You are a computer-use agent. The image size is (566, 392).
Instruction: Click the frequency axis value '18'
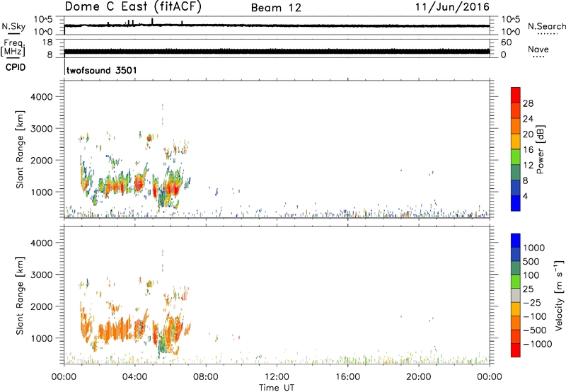(47, 42)
